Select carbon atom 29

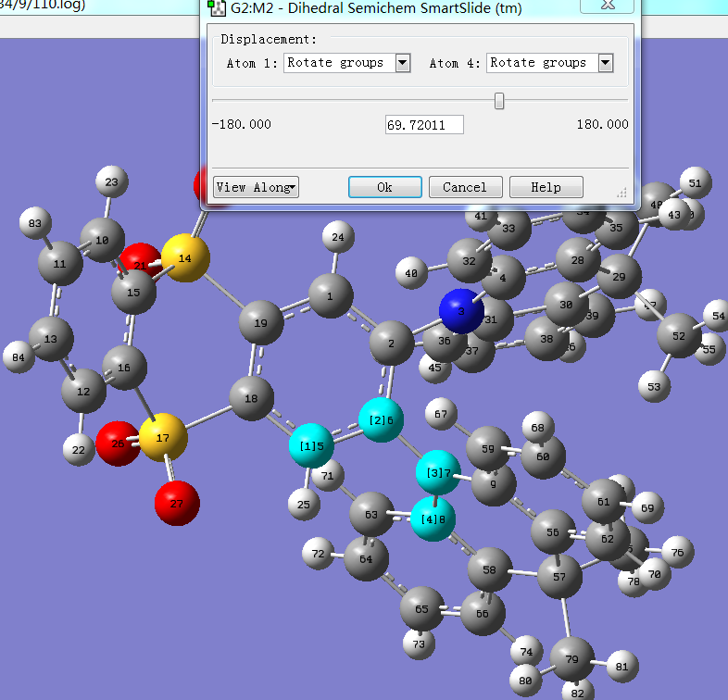[x=619, y=277]
